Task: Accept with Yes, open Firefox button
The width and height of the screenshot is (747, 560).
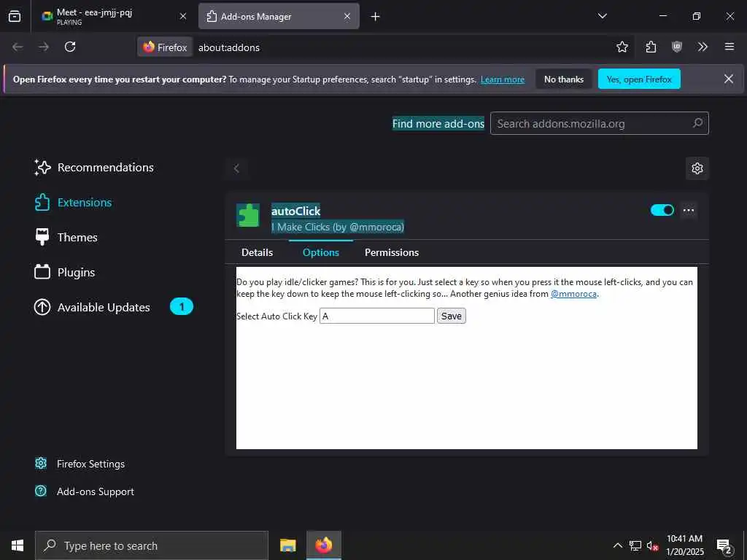Action: pyautogui.click(x=639, y=79)
